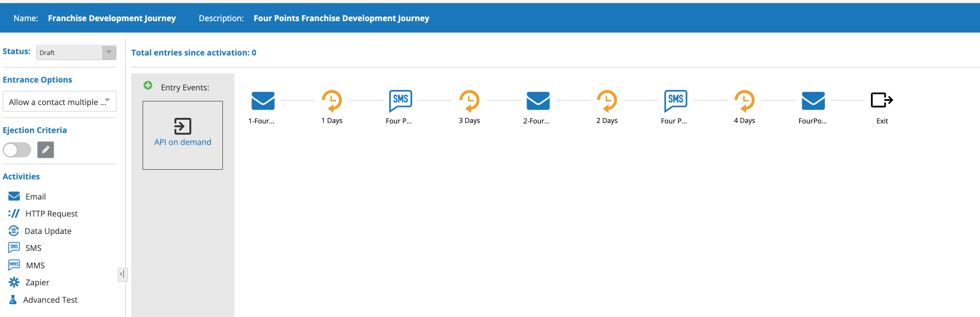Click the Data Update activity label
This screenshot has height=317, width=980.
click(x=48, y=231)
